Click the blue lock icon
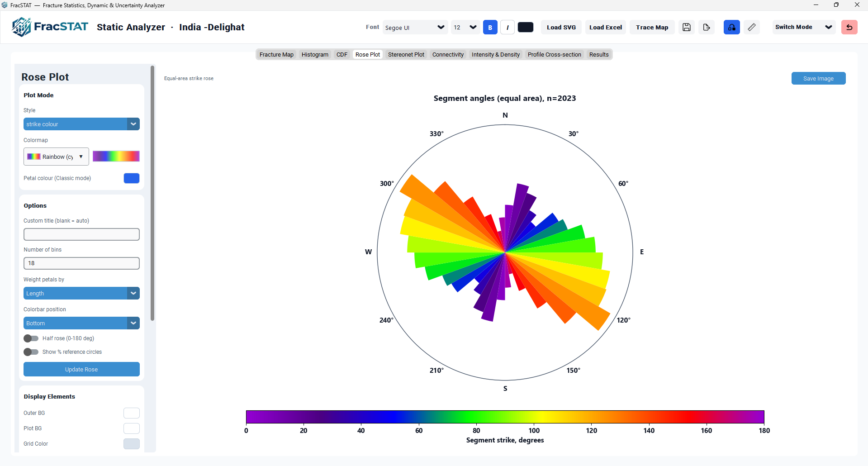This screenshot has height=466, width=868. pyautogui.click(x=732, y=27)
